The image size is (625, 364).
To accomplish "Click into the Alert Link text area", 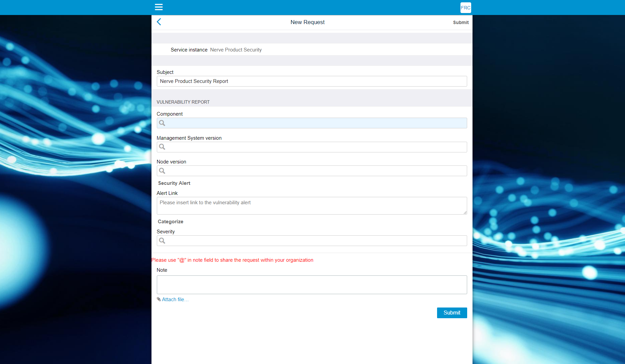I will click(312, 206).
